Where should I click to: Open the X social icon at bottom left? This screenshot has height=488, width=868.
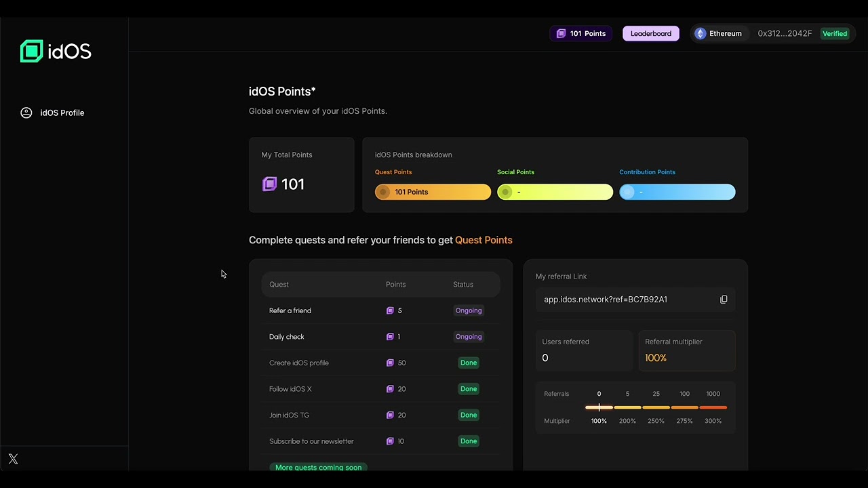pos(13,460)
